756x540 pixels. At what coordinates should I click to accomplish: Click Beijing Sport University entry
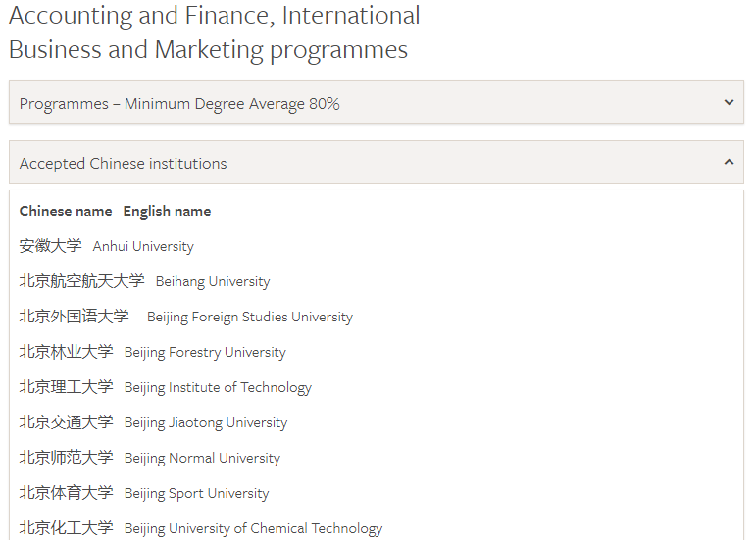click(x=196, y=493)
